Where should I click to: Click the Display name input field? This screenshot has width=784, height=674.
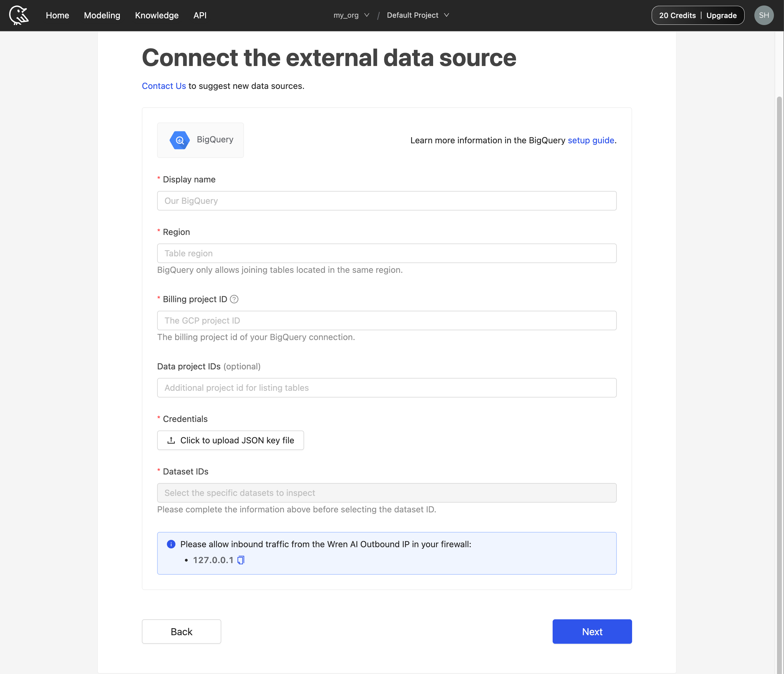click(x=386, y=200)
